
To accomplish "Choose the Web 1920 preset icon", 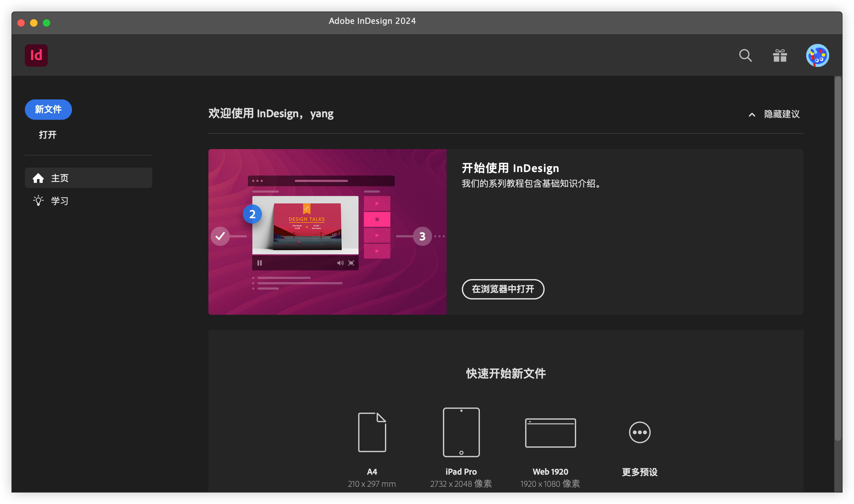I will tap(550, 433).
